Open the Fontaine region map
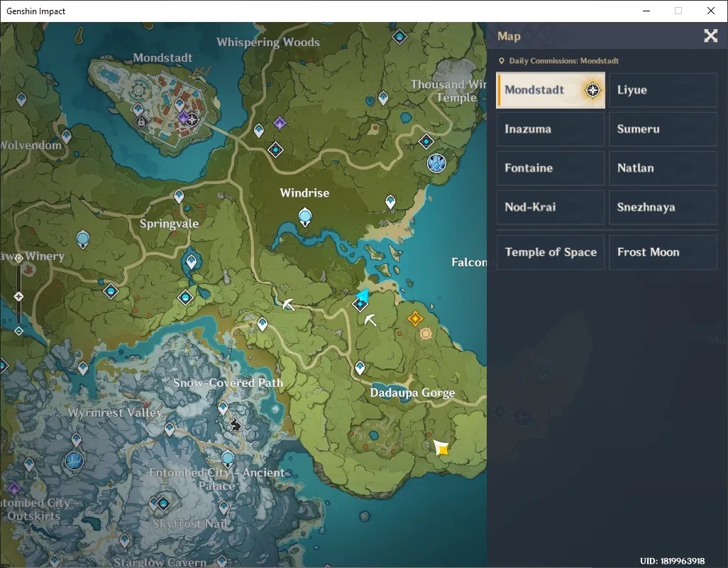Viewport: 728px width, 568px height. 551,168
